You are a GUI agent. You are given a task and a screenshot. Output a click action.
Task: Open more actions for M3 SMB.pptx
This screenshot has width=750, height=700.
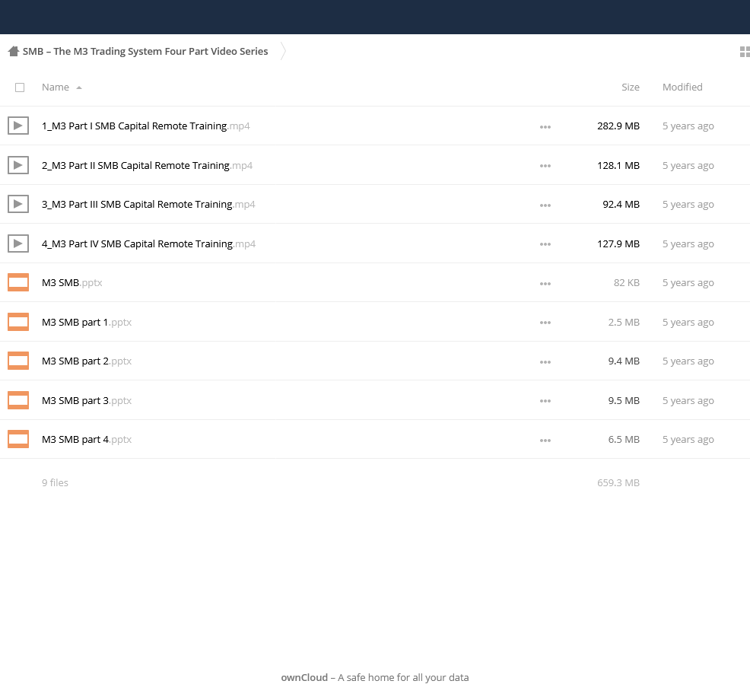(545, 284)
